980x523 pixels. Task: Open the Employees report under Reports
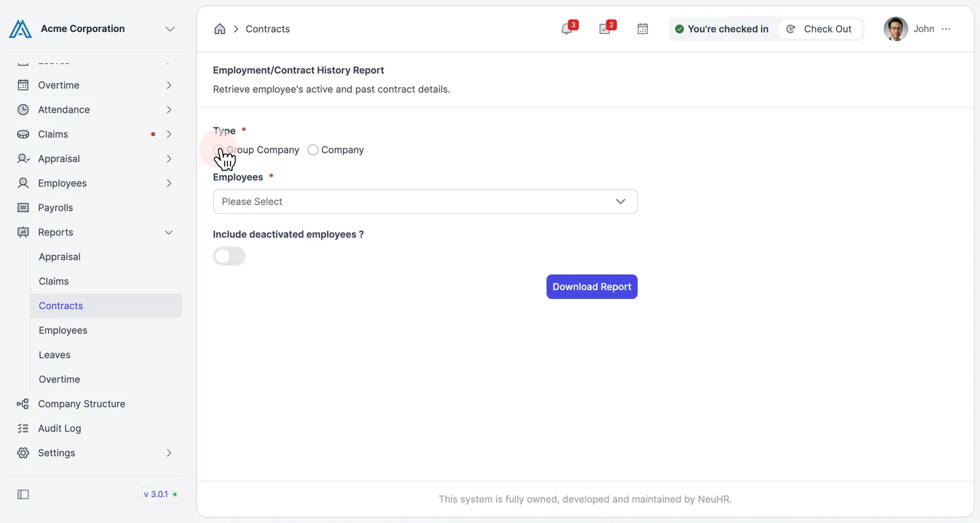(106, 330)
